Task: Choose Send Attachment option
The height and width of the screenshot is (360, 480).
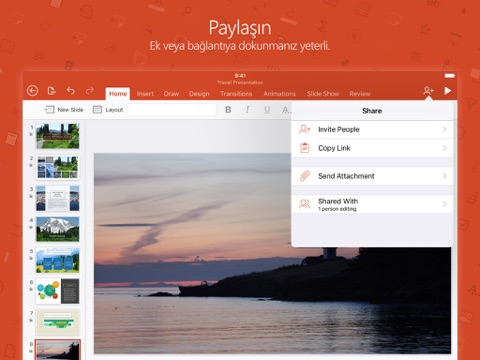Action: [x=372, y=176]
